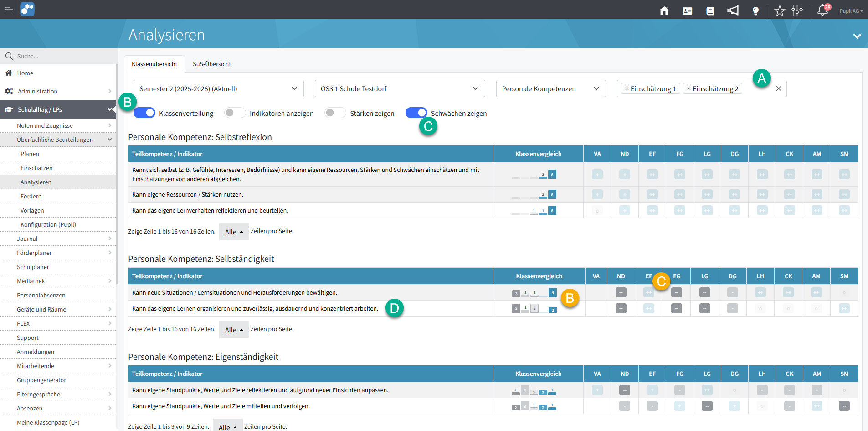The image size is (868, 431).
Task: Click EF rating in Standpunkte reflektieren row
Action: tap(652, 390)
